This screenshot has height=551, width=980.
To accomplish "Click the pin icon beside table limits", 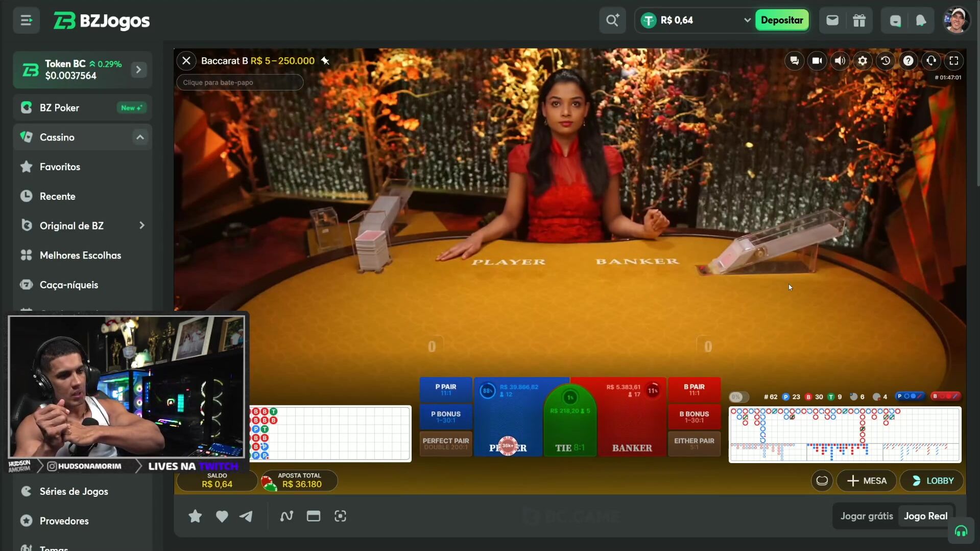I will click(x=325, y=61).
